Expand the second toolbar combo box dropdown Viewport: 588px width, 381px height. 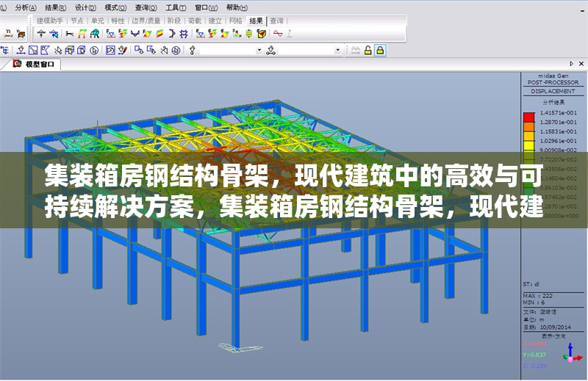[x=338, y=50]
